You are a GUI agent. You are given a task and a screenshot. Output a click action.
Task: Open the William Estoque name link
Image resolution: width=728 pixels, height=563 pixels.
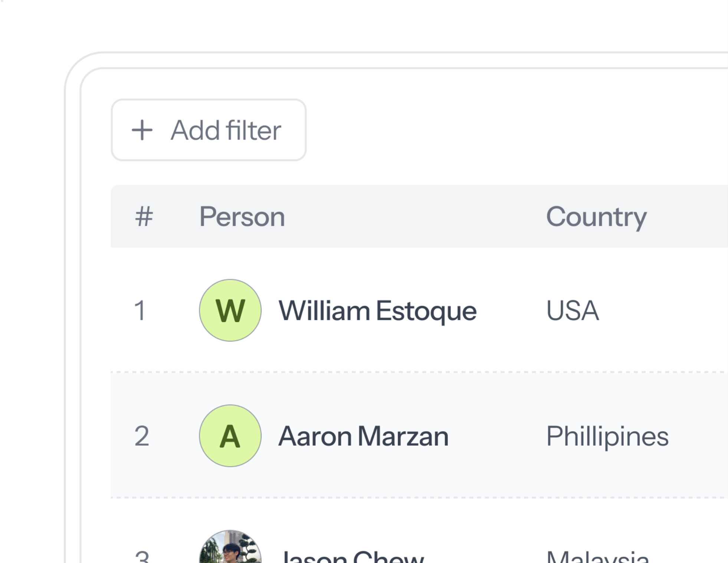click(x=377, y=311)
